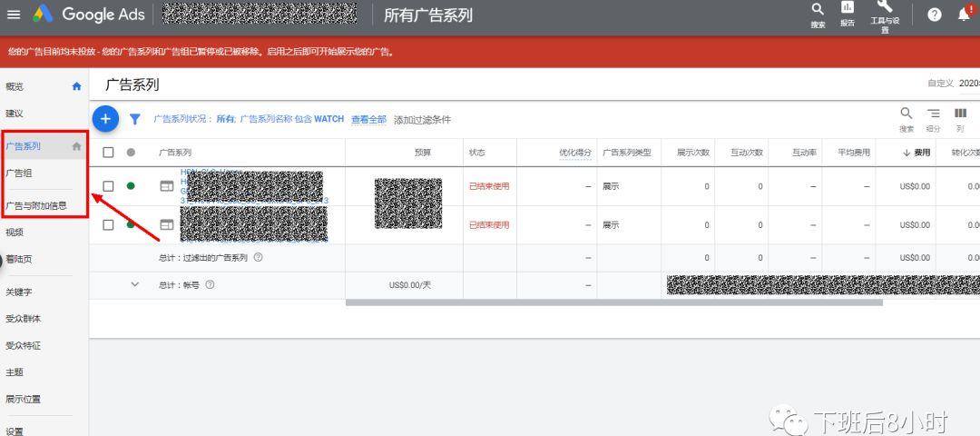Go to 概览 in sidebar

(x=15, y=86)
